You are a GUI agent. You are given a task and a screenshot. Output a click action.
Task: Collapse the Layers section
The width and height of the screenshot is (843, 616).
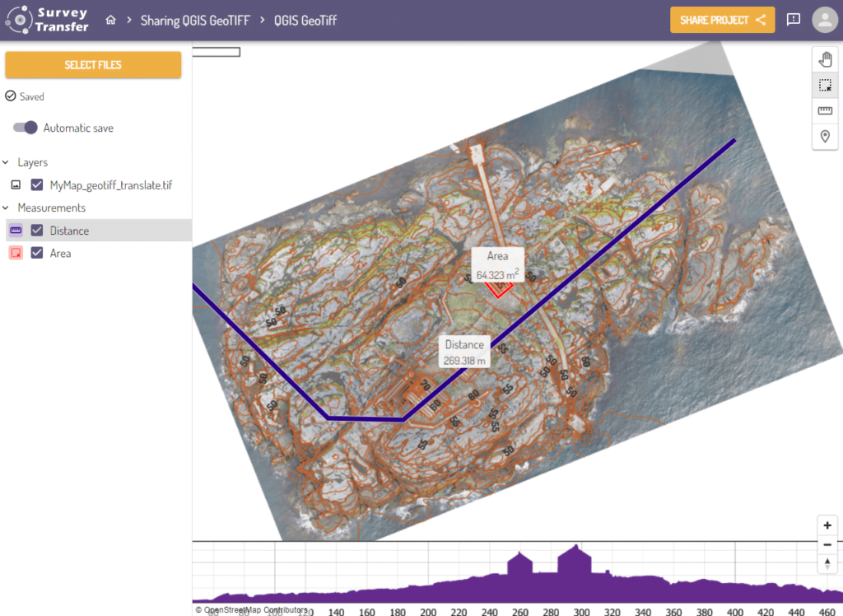click(7, 163)
